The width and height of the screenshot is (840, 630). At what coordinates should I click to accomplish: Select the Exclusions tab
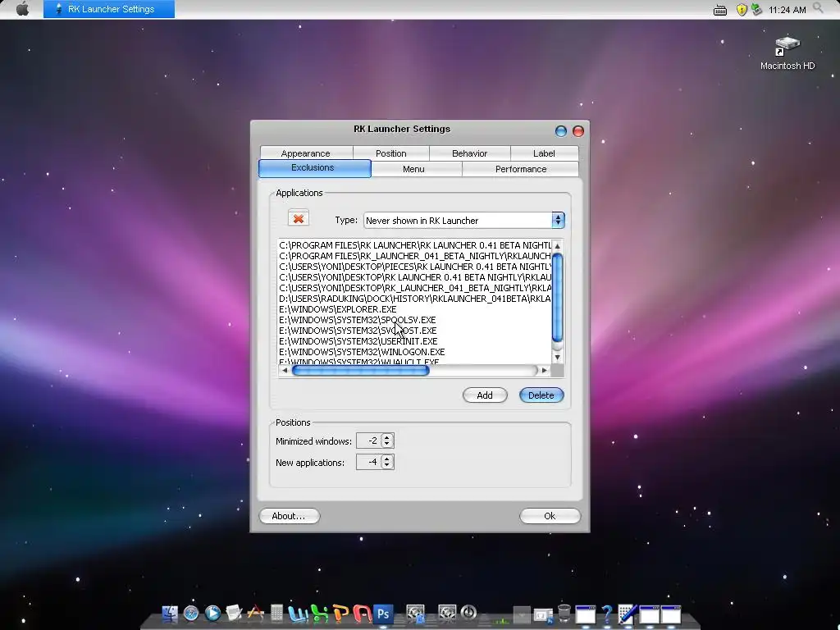314,168
